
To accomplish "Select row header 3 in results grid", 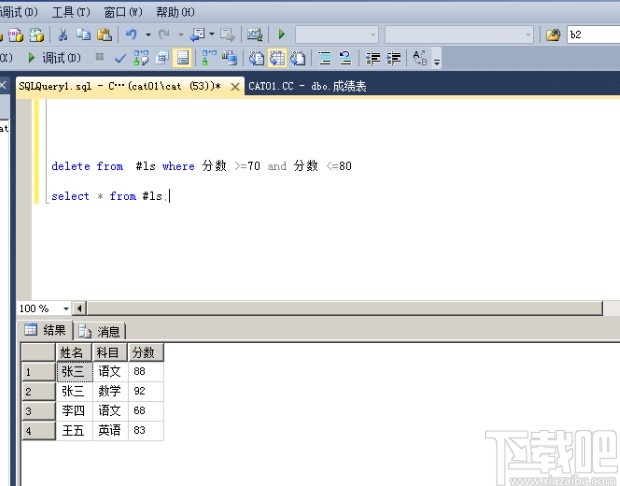I will click(x=38, y=411).
